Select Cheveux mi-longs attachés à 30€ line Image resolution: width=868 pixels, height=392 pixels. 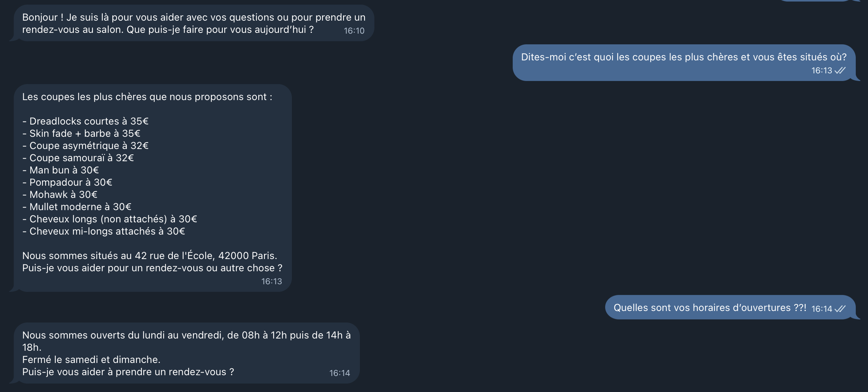pos(104,231)
